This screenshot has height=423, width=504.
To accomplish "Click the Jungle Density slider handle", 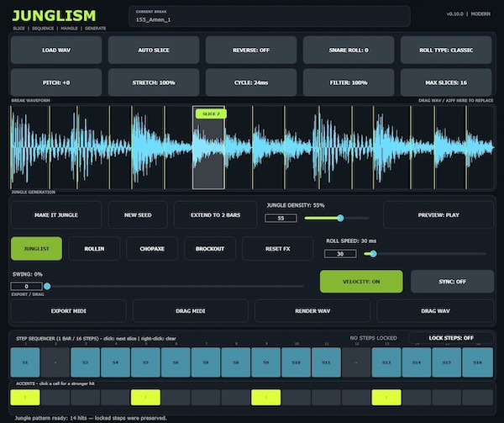I will (x=340, y=219).
